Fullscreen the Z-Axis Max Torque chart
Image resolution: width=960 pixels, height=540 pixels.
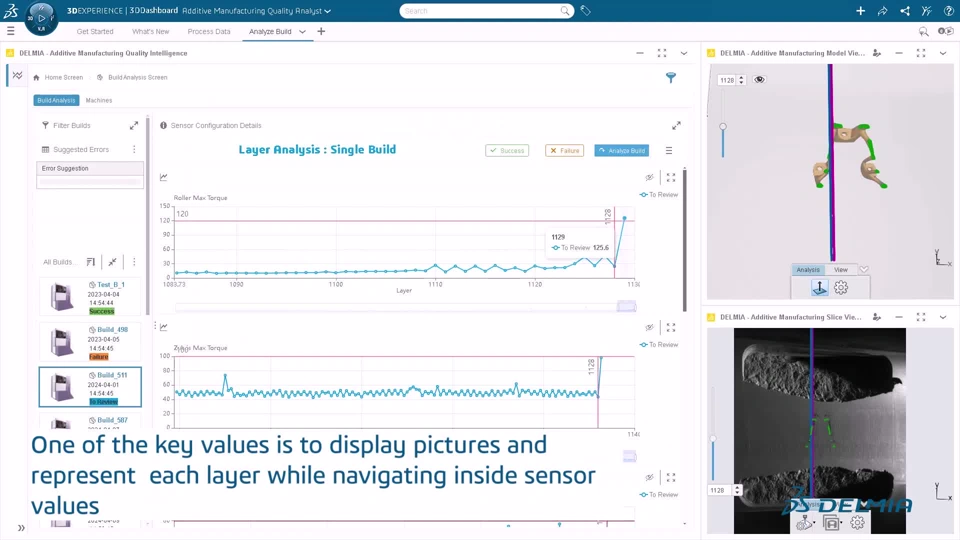671,328
